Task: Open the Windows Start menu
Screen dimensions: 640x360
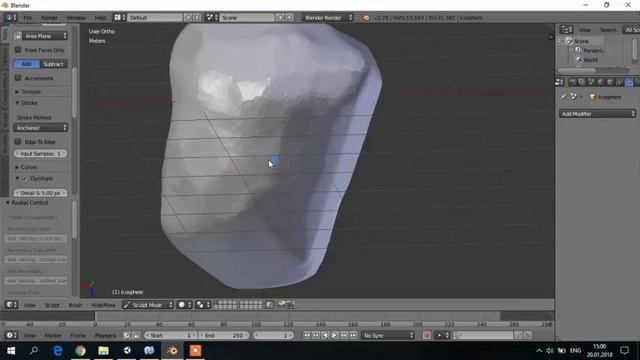Action: [11, 351]
